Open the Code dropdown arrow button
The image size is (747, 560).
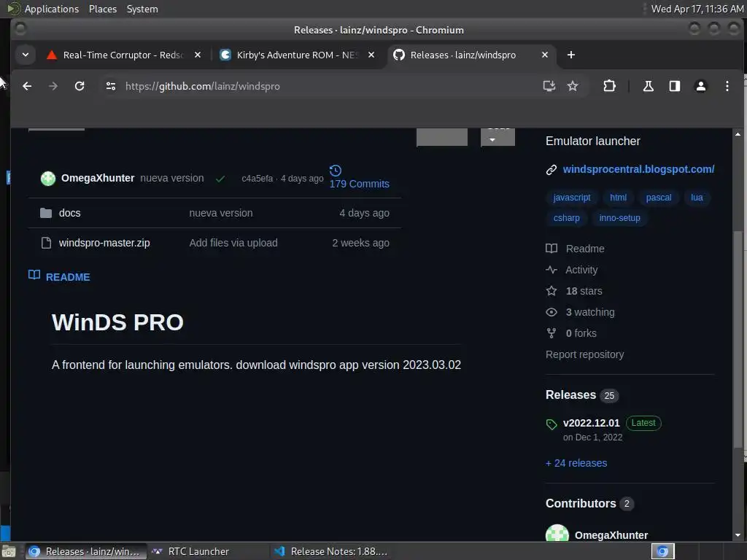pyautogui.click(x=498, y=137)
